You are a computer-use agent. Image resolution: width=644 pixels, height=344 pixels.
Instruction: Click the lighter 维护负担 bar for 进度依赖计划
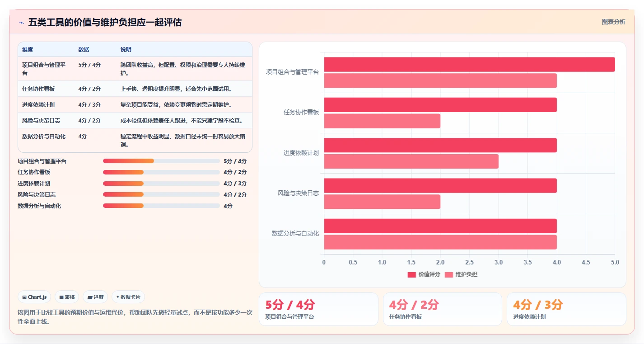(x=411, y=161)
